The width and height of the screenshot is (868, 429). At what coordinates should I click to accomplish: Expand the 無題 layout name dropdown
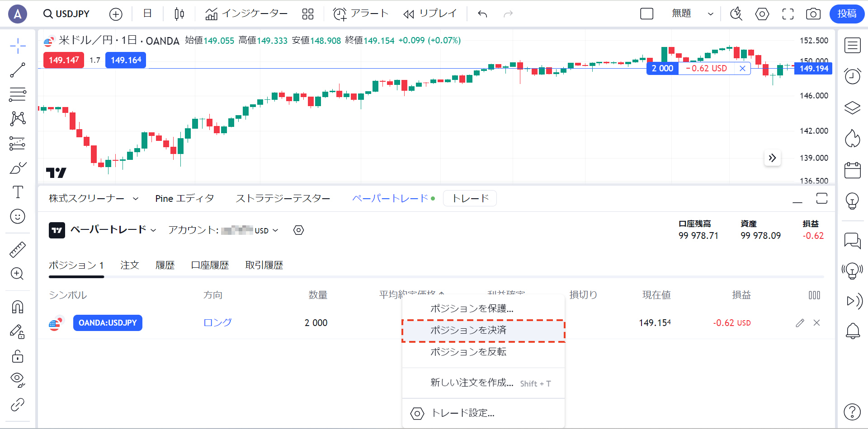[x=711, y=14]
